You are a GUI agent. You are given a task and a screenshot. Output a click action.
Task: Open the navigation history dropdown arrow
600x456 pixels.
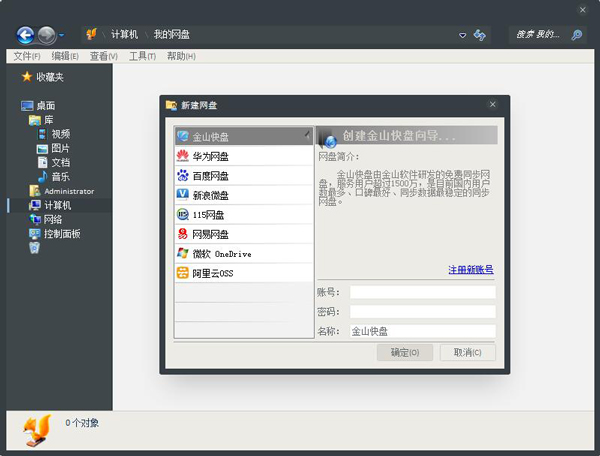click(61, 35)
